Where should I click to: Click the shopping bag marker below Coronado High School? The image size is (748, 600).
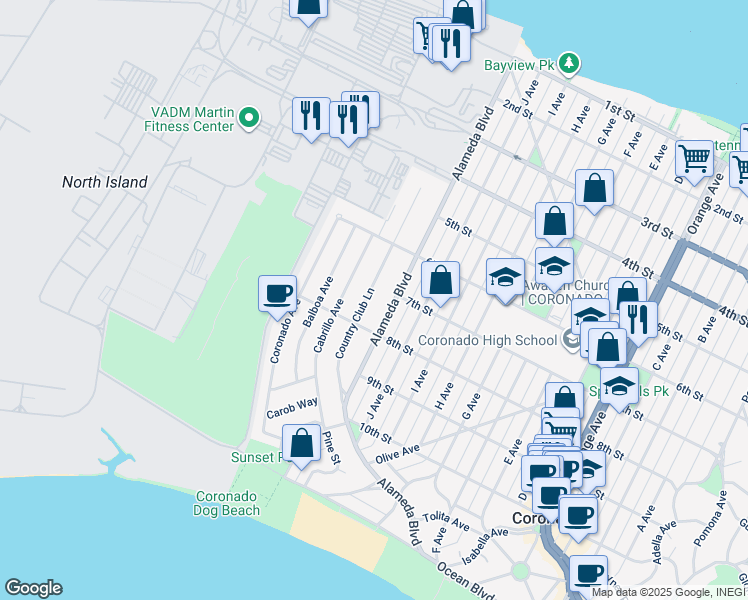pos(608,348)
